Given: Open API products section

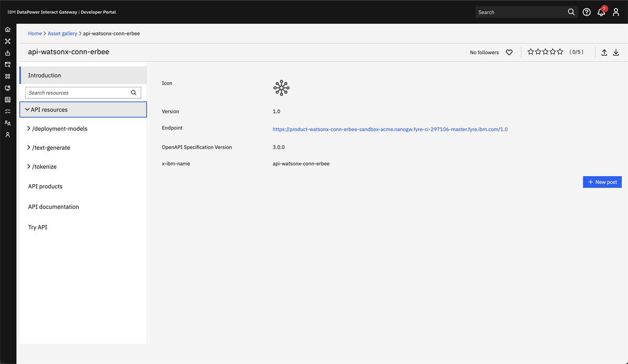Looking at the screenshot, I should click(x=45, y=186).
